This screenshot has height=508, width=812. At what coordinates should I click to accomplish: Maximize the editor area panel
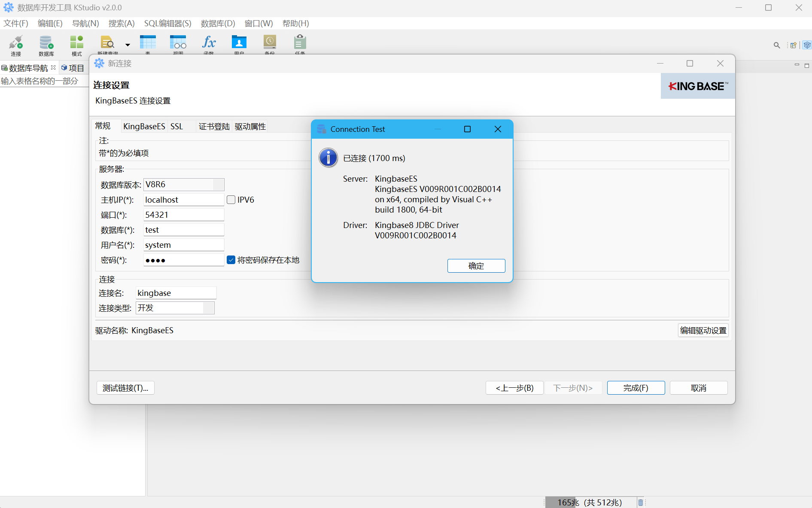pyautogui.click(x=807, y=65)
